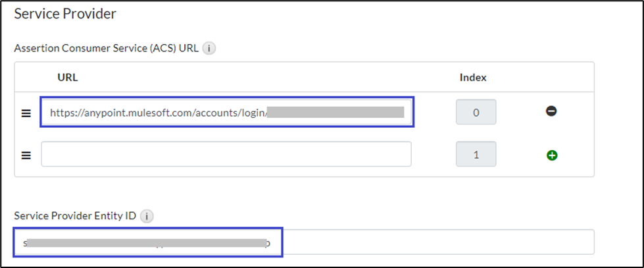Viewport: 644px width, 268px height.
Task: Click the empty second URL input field
Action: click(226, 154)
